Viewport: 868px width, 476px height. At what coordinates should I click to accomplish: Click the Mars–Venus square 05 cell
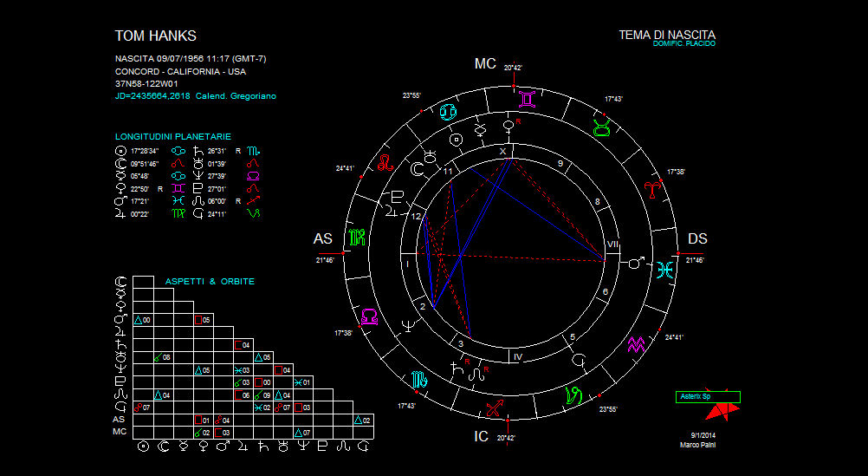tap(203, 320)
